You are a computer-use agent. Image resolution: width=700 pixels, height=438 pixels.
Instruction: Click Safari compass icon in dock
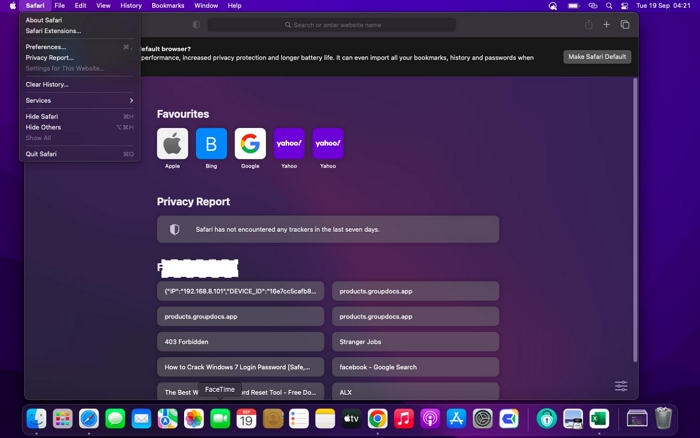pyautogui.click(x=89, y=419)
